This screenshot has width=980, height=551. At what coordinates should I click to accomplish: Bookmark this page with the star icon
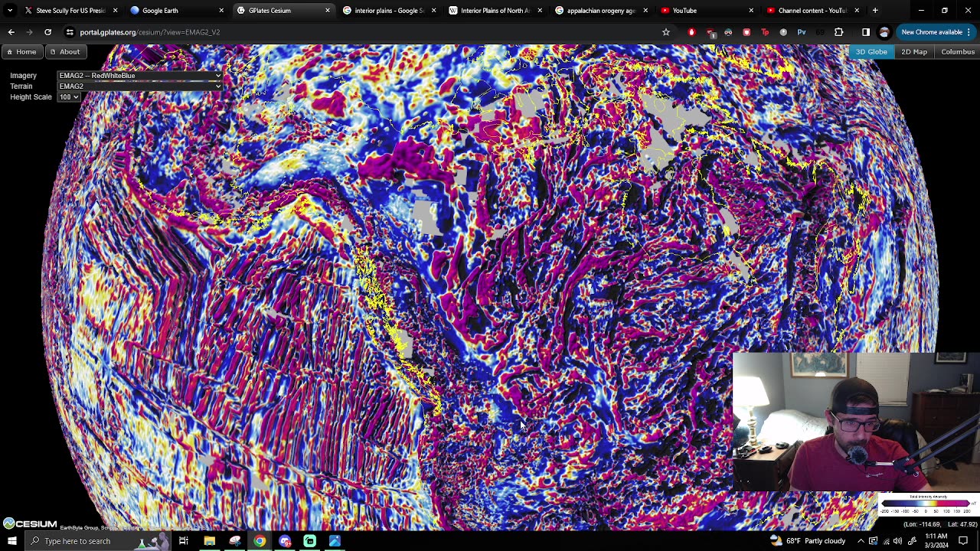click(666, 32)
